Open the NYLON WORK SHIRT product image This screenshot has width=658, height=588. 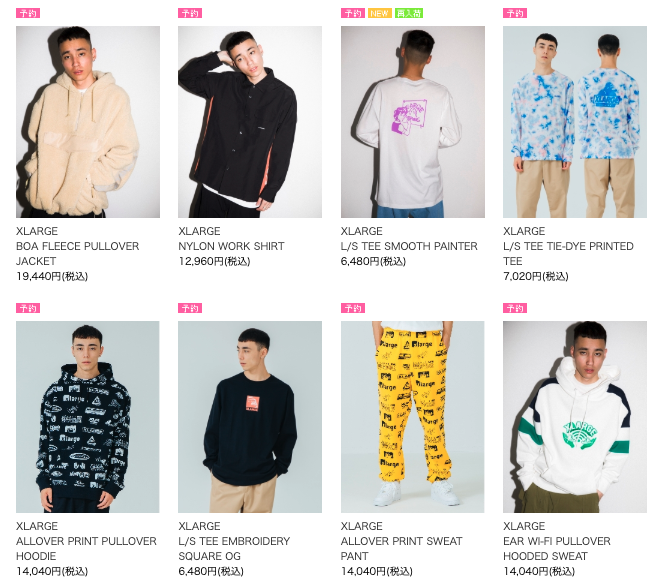pyautogui.click(x=250, y=122)
